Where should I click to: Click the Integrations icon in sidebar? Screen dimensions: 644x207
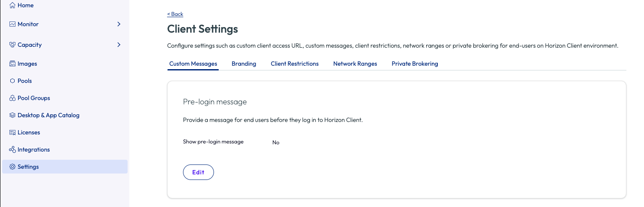coord(12,150)
